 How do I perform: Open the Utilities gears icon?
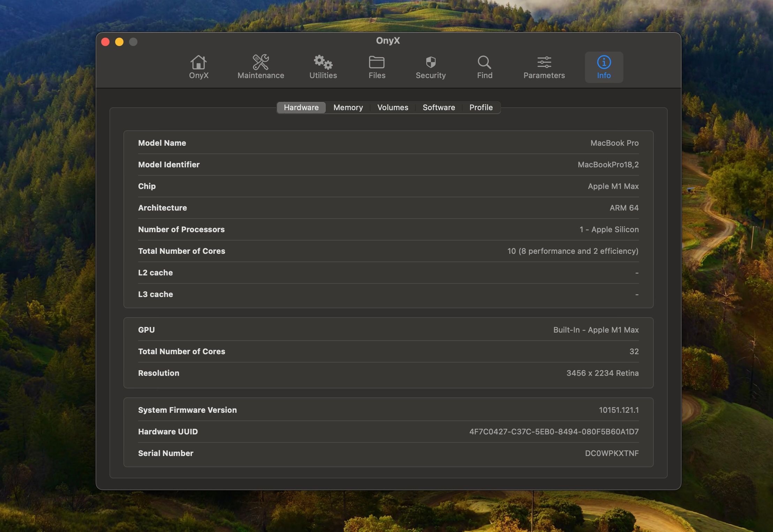click(323, 67)
